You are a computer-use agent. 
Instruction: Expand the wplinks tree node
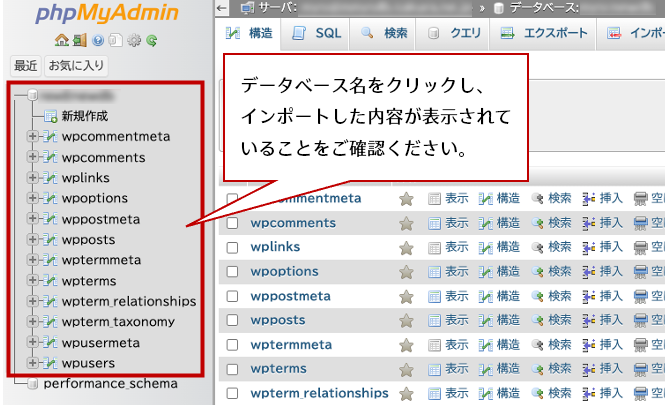click(32, 177)
